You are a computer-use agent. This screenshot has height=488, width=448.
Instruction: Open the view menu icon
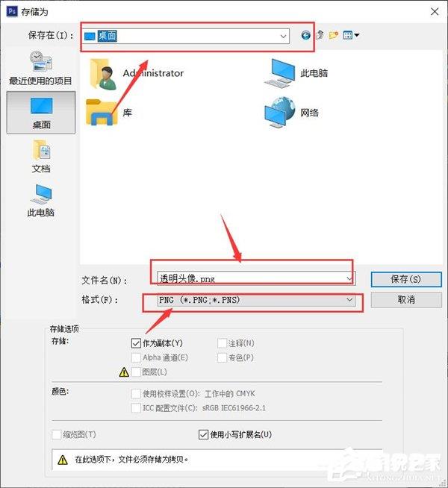351,35
